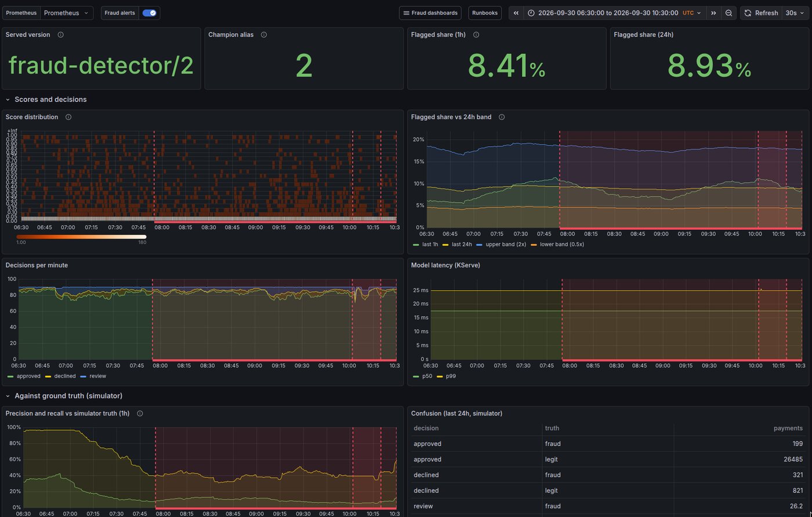
Task: Show info for Score distribution panel
Action: [x=68, y=117]
